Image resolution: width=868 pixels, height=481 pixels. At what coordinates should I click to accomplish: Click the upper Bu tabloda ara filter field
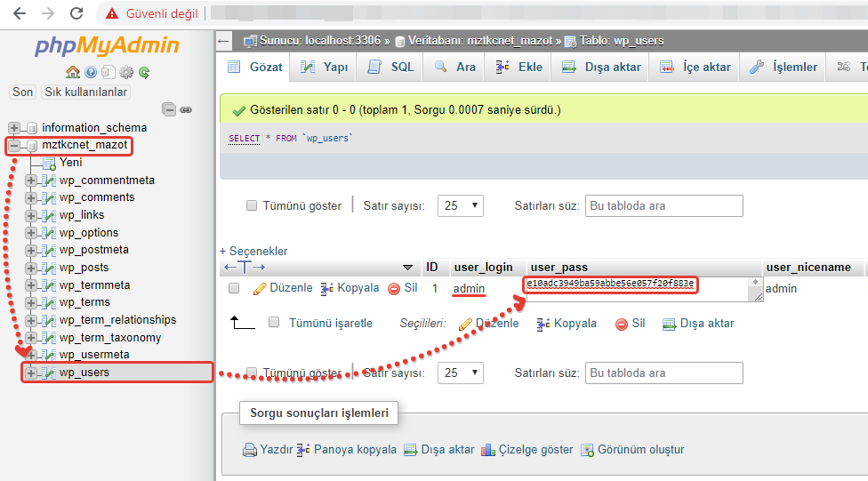(663, 205)
